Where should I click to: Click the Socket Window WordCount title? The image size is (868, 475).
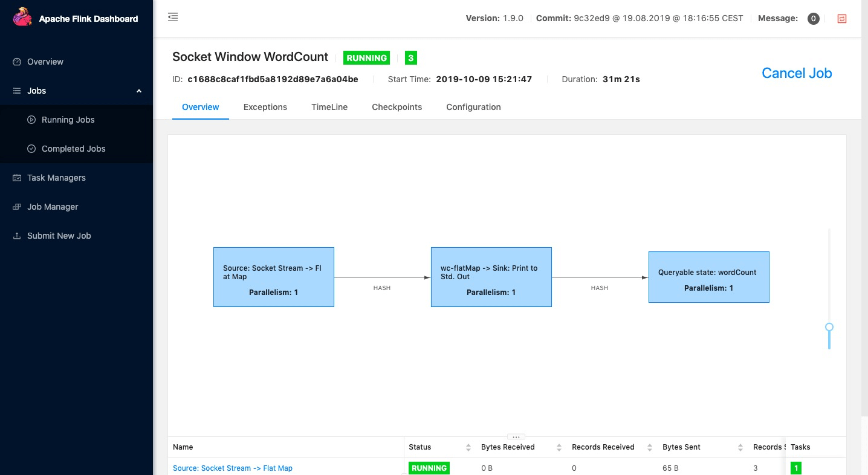(250, 57)
